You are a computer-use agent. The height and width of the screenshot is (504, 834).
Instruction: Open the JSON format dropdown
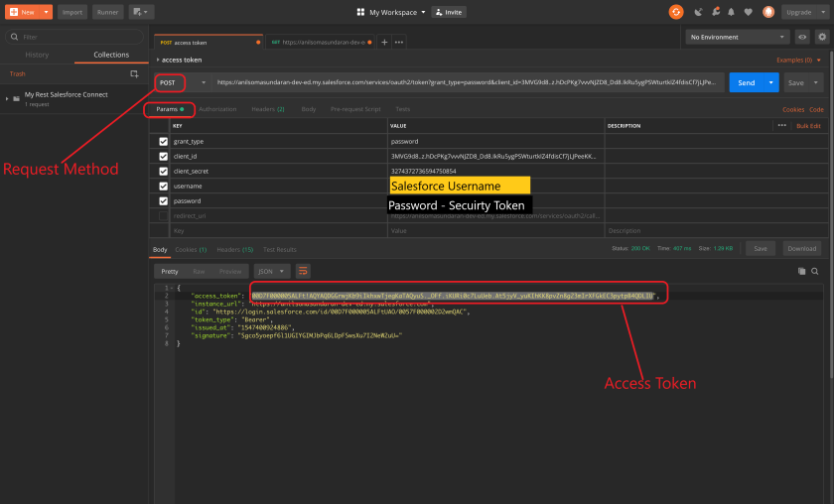271,271
